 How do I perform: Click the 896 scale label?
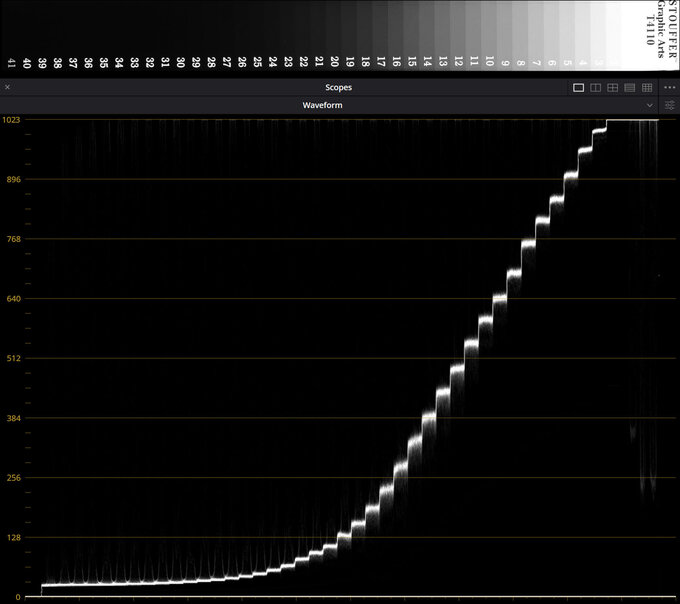click(x=14, y=179)
